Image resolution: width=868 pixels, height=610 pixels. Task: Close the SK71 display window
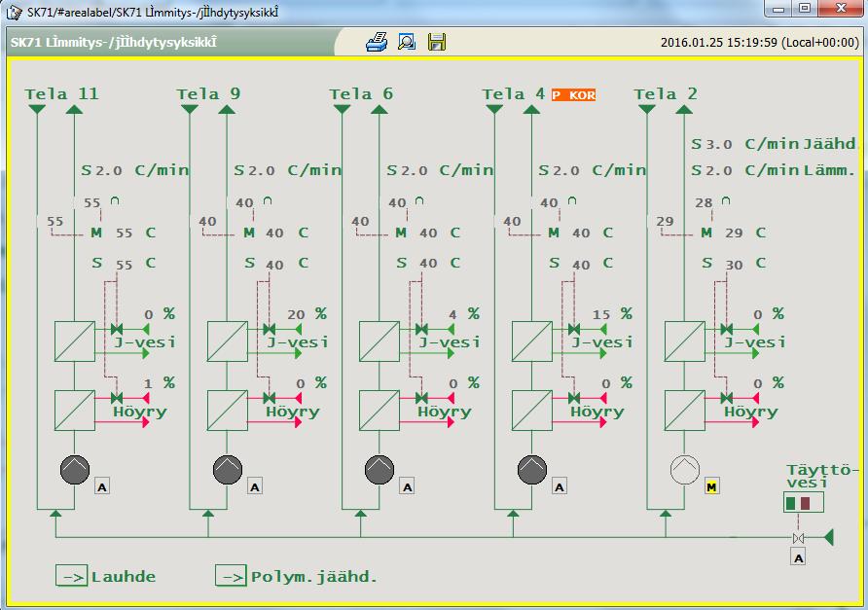[842, 9]
